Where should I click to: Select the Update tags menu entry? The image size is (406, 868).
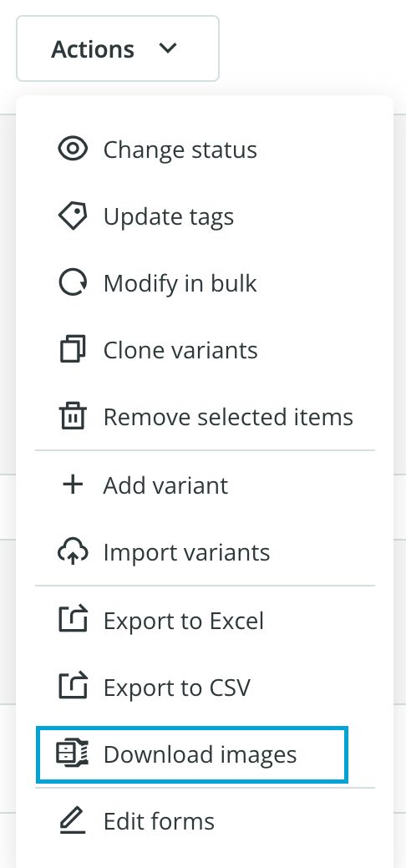tap(169, 217)
